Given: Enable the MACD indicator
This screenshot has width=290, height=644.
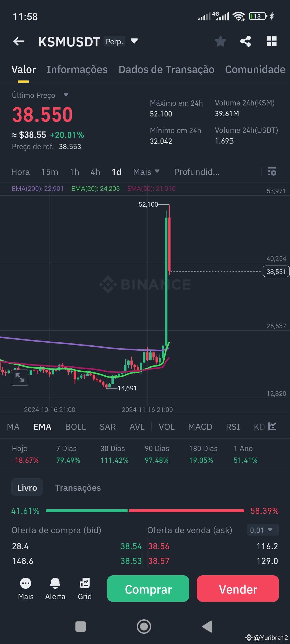Looking at the screenshot, I should [x=200, y=427].
